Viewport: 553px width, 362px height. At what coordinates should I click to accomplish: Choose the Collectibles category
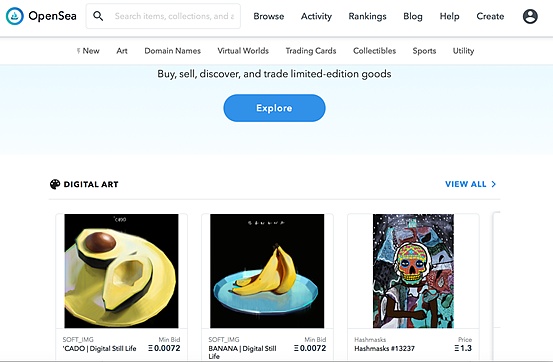[x=375, y=51]
